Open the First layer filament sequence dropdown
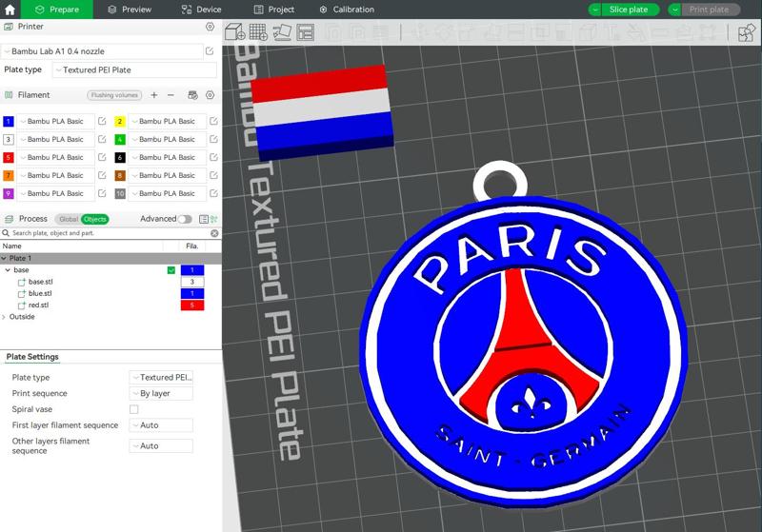The width and height of the screenshot is (762, 532). coord(161,425)
